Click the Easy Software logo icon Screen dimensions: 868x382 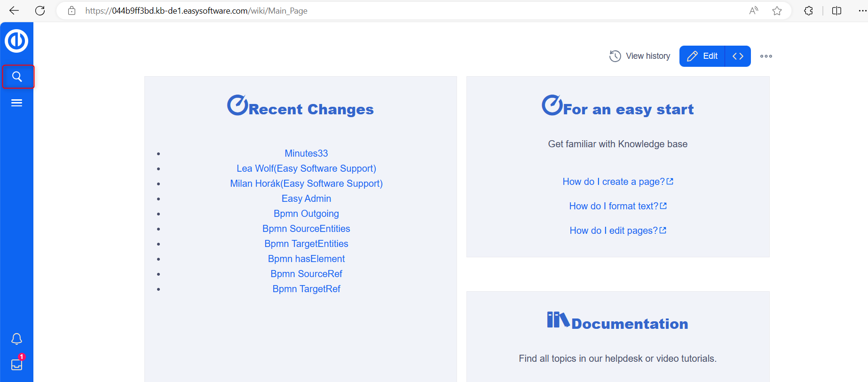coord(16,41)
